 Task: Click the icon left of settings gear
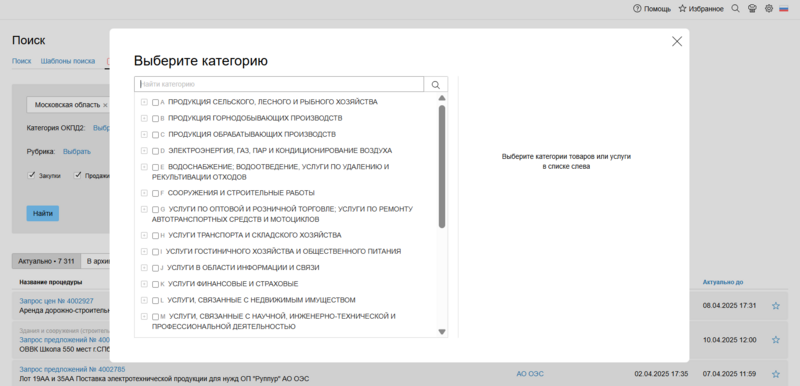(x=752, y=9)
